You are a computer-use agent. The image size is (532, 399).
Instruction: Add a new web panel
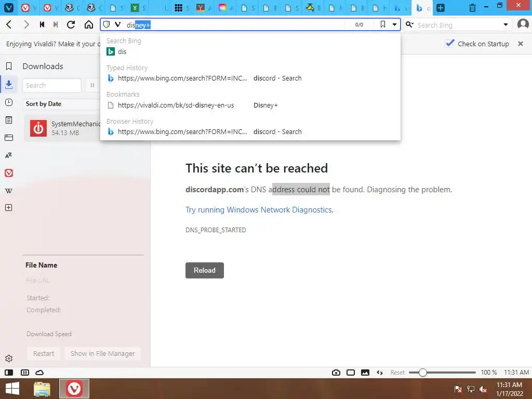[9, 208]
